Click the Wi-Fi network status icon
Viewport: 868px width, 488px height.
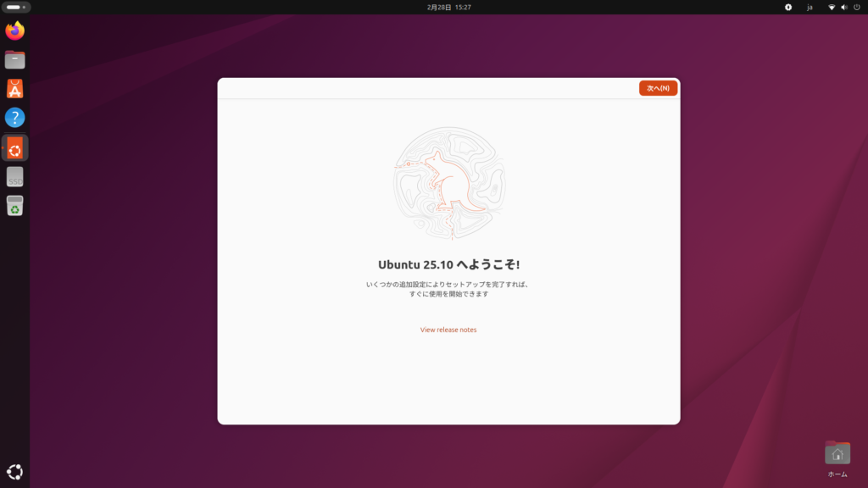[832, 7]
